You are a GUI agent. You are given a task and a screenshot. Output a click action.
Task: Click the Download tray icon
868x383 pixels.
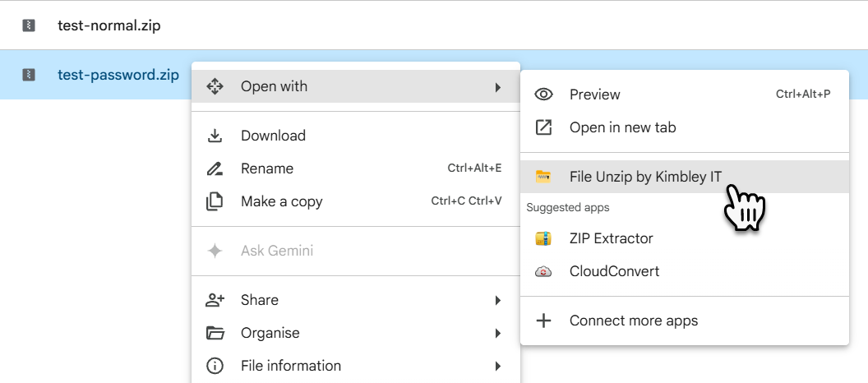(215, 136)
